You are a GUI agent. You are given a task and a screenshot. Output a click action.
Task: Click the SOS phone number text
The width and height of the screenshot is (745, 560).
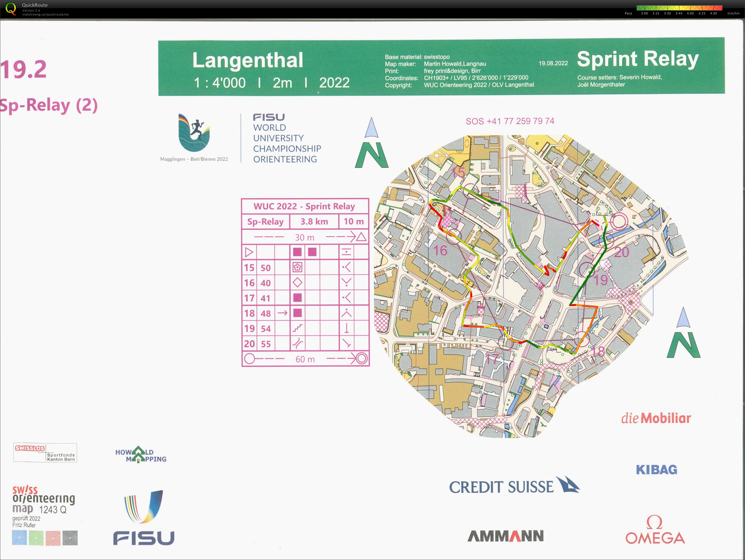pos(510,121)
